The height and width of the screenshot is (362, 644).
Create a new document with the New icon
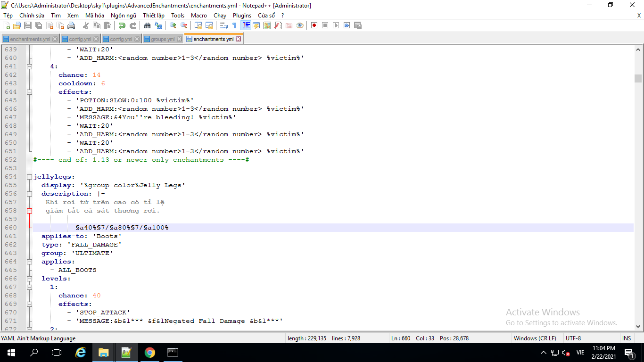6,25
